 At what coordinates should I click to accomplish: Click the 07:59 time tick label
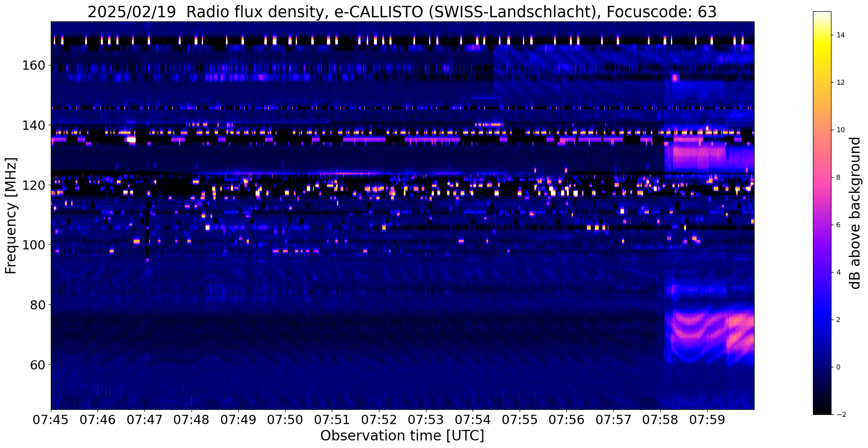coord(708,420)
